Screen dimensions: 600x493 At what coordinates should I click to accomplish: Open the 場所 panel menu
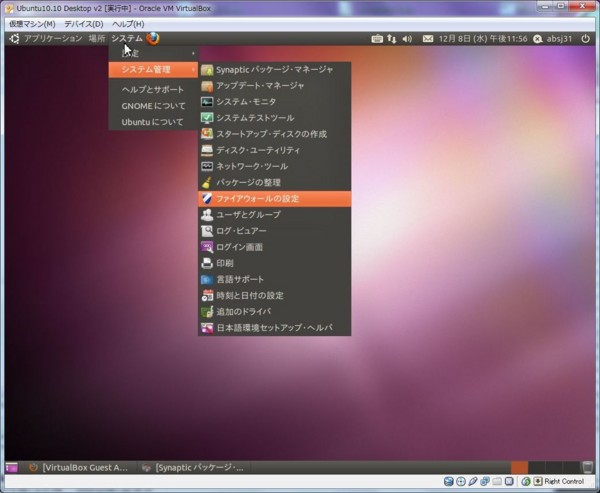(x=97, y=39)
